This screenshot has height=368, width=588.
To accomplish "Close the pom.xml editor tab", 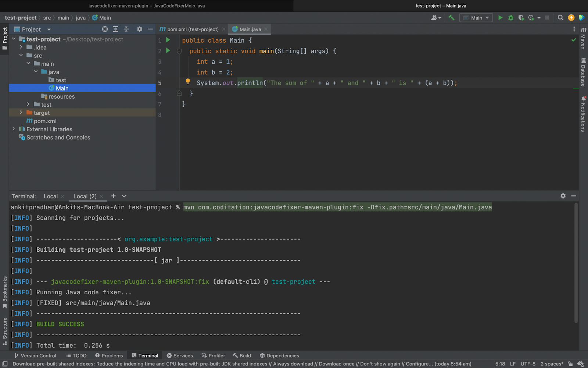I will [x=223, y=29].
